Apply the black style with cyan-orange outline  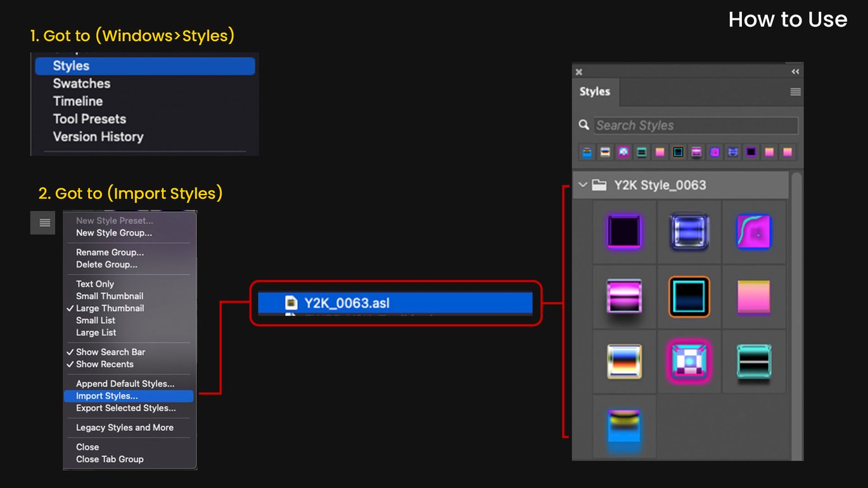(x=689, y=296)
